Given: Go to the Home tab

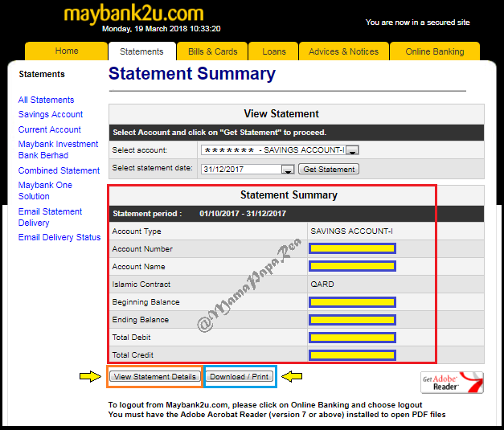Looking at the screenshot, I should [66, 51].
